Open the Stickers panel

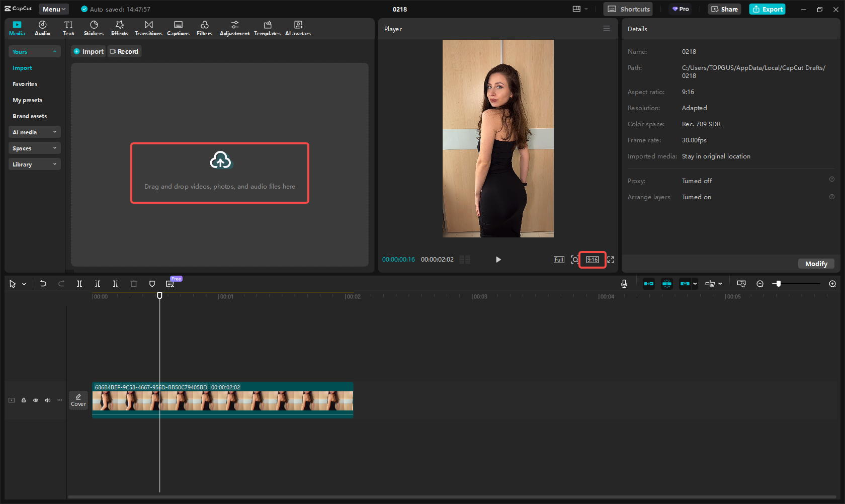tap(94, 28)
